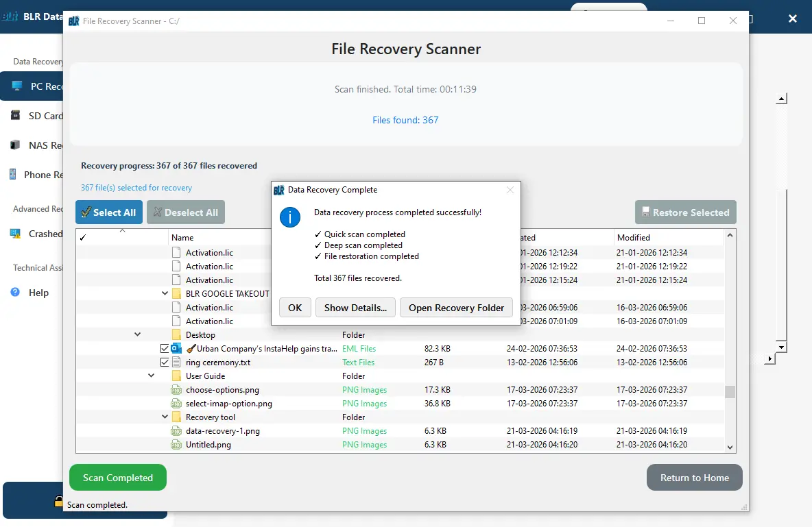Uncheck the ring ceremony.txt checkbox
Viewport: 812px width, 527px height.
coord(165,363)
